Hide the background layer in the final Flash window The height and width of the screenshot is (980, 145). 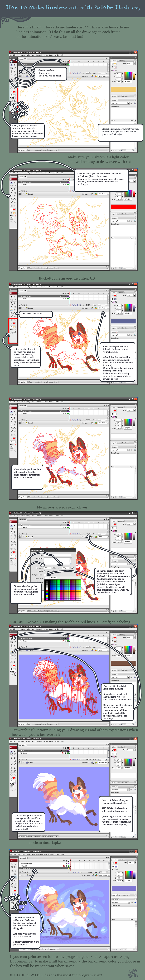tap(64, 869)
